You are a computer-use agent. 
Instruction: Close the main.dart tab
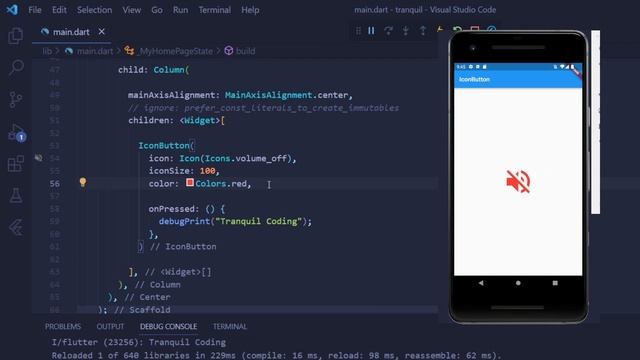point(101,31)
